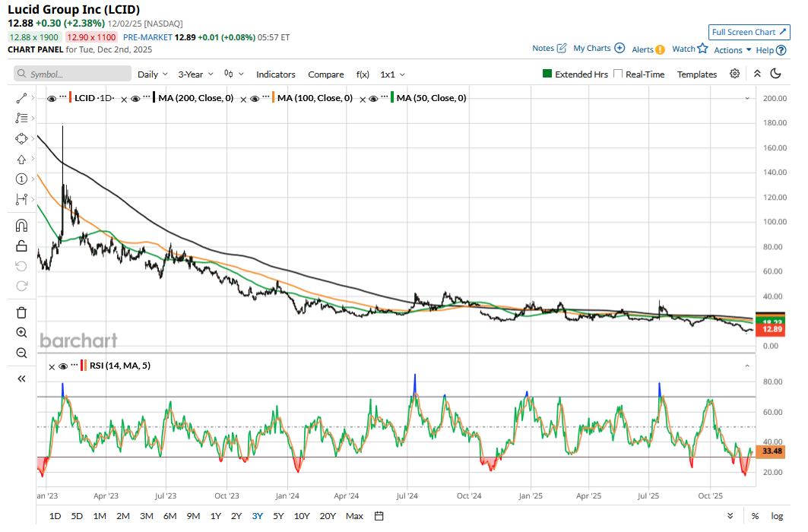Collapse the price chart legend chevron
Image resolution: width=808 pixels, height=532 pixels.
pos(747,98)
